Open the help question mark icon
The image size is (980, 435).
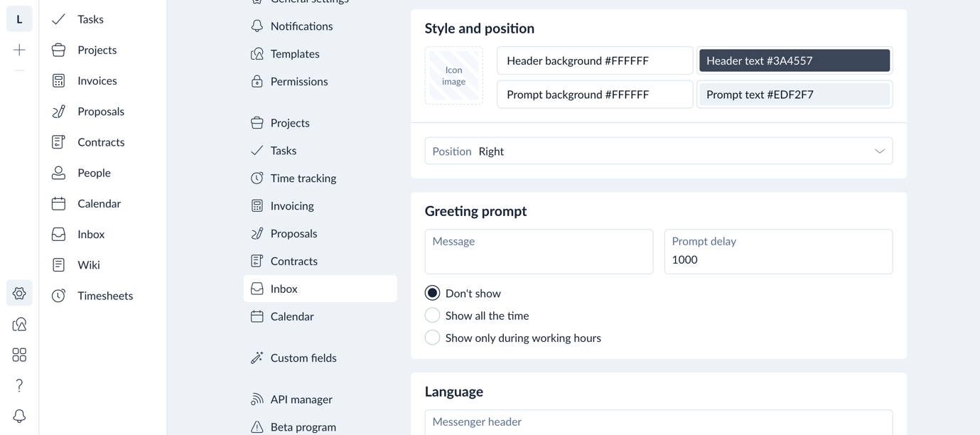pyautogui.click(x=19, y=385)
